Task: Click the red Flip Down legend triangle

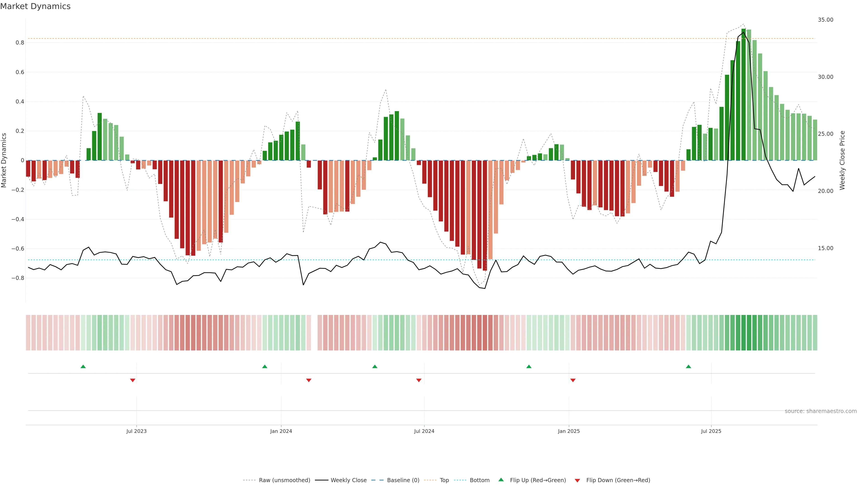Action: [577, 480]
